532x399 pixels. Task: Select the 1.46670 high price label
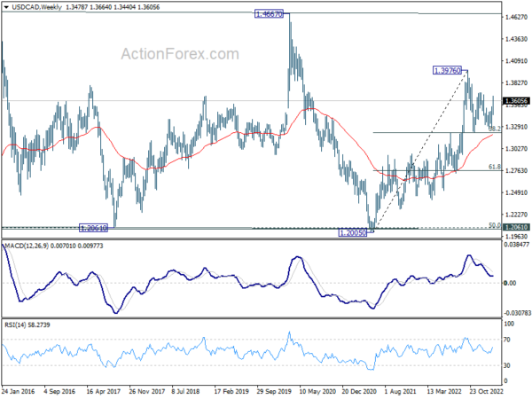click(269, 14)
